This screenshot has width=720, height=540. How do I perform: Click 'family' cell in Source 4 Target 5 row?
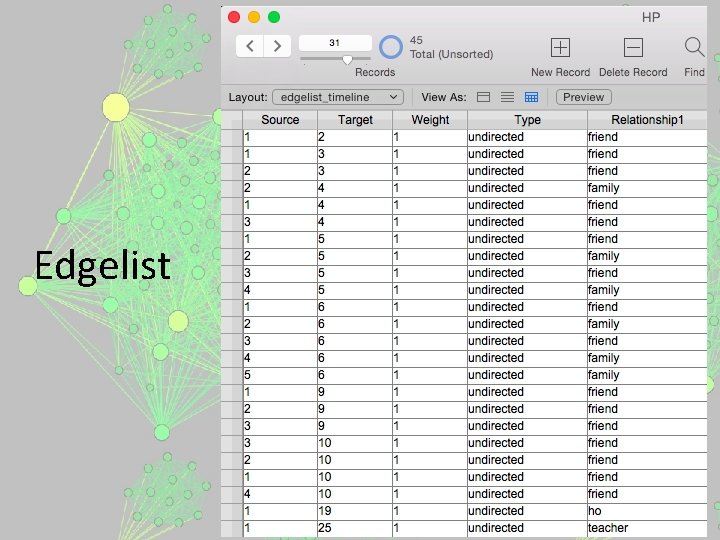(647, 290)
